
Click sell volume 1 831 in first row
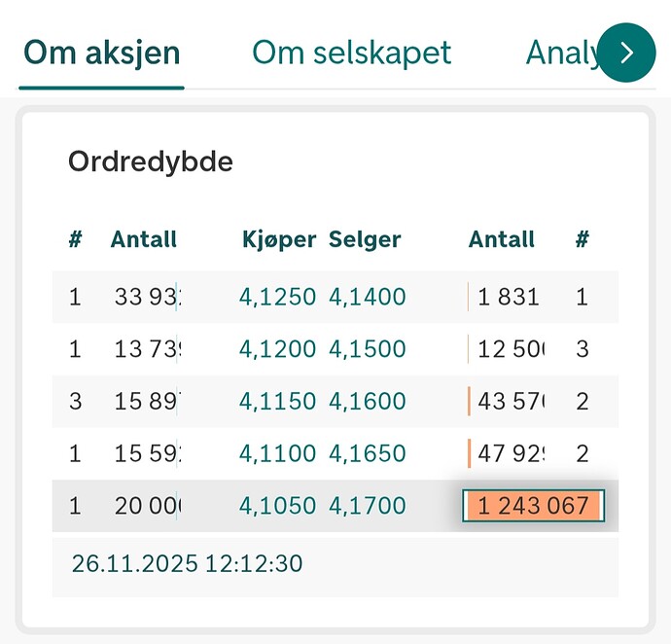pyautogui.click(x=508, y=297)
